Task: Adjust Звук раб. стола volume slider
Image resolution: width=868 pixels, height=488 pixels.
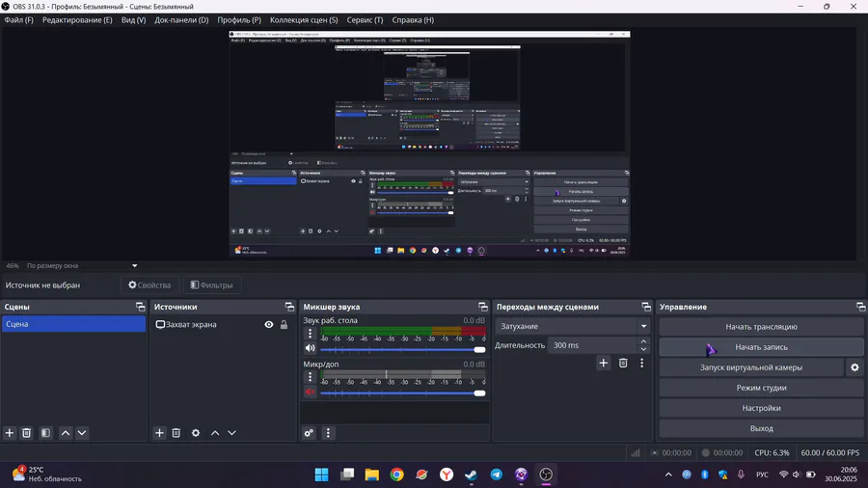Action: click(402, 350)
